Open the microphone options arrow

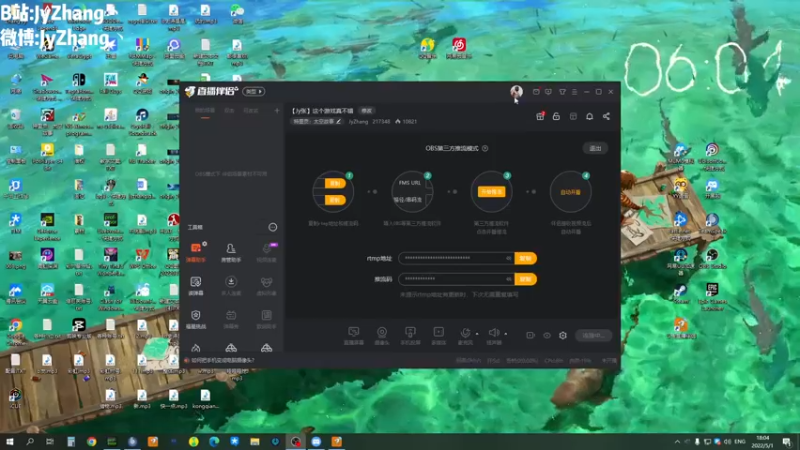point(477,334)
